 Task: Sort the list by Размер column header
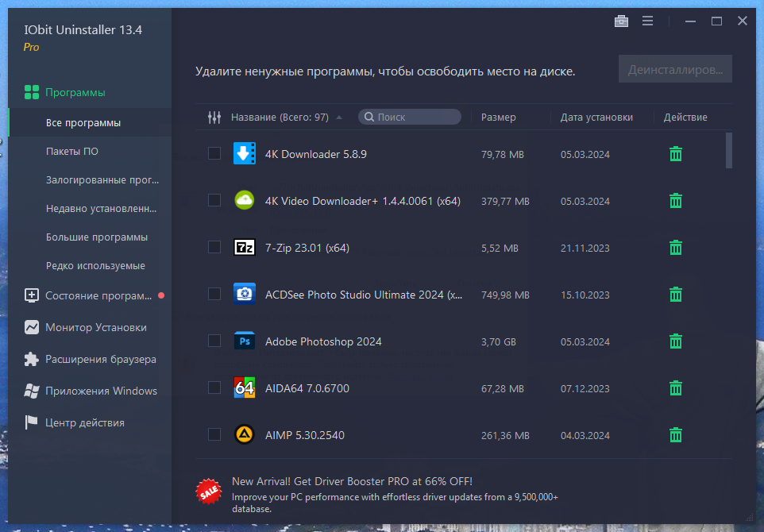click(x=499, y=117)
